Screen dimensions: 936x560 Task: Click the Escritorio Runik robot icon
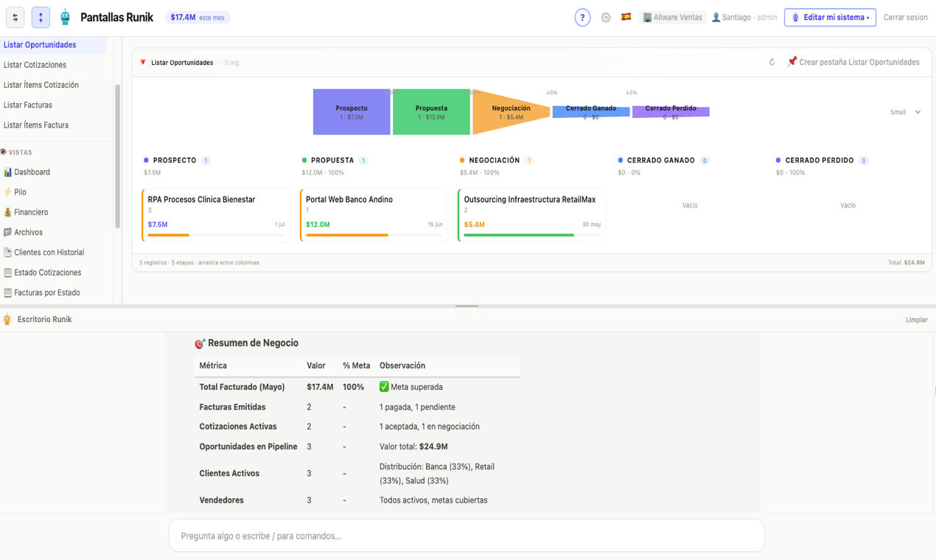coord(7,320)
